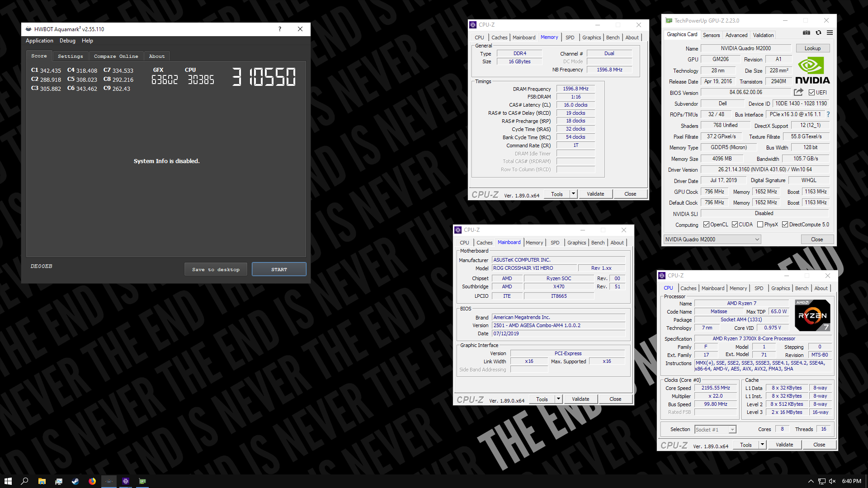Click title bar icon of Memory CPU-Z window
Screen dimensions: 868x488
[473, 25]
